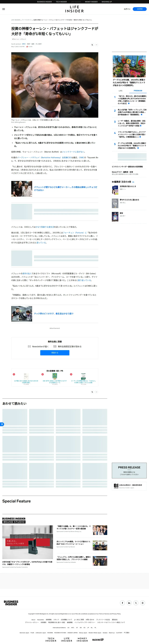The height and width of the screenshot is (644, 149).
Task: Open the #ウォーレン・バフェット tag
Action: [19, 39]
